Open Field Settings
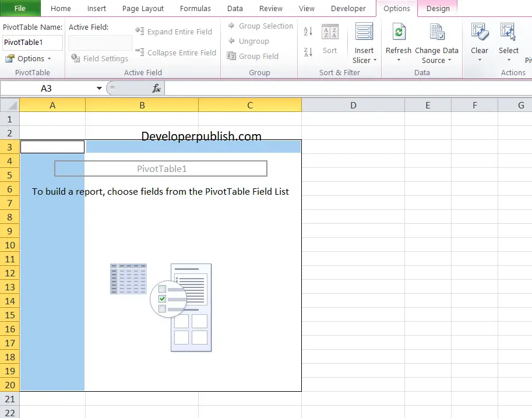 click(x=100, y=58)
